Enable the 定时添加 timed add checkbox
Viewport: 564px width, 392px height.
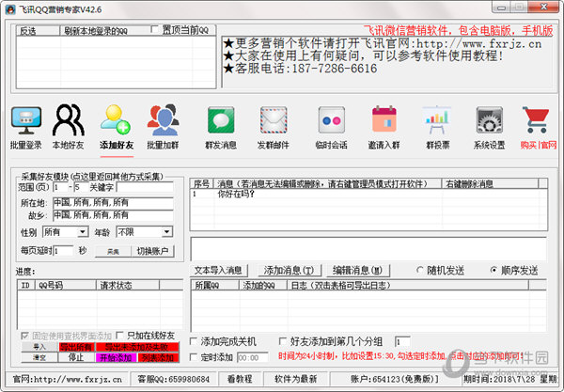click(x=194, y=357)
